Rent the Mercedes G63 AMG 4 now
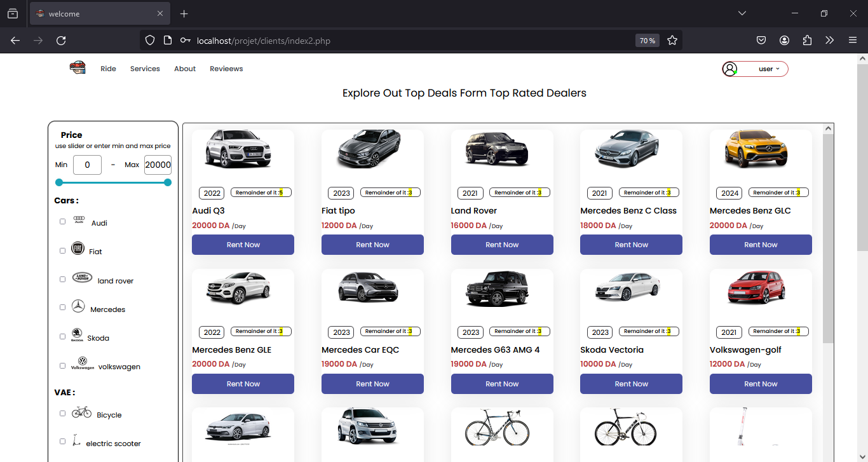Screen dimensions: 868x462 tap(502, 384)
